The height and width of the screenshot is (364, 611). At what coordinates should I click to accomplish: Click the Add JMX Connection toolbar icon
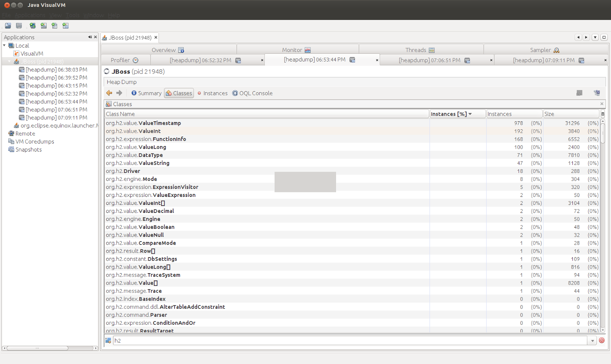[x=44, y=26]
